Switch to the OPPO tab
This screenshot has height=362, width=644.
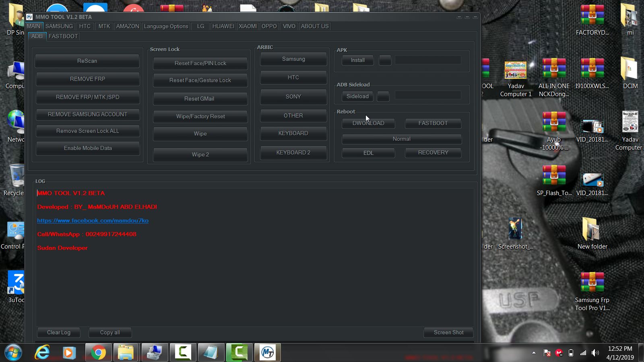(269, 26)
